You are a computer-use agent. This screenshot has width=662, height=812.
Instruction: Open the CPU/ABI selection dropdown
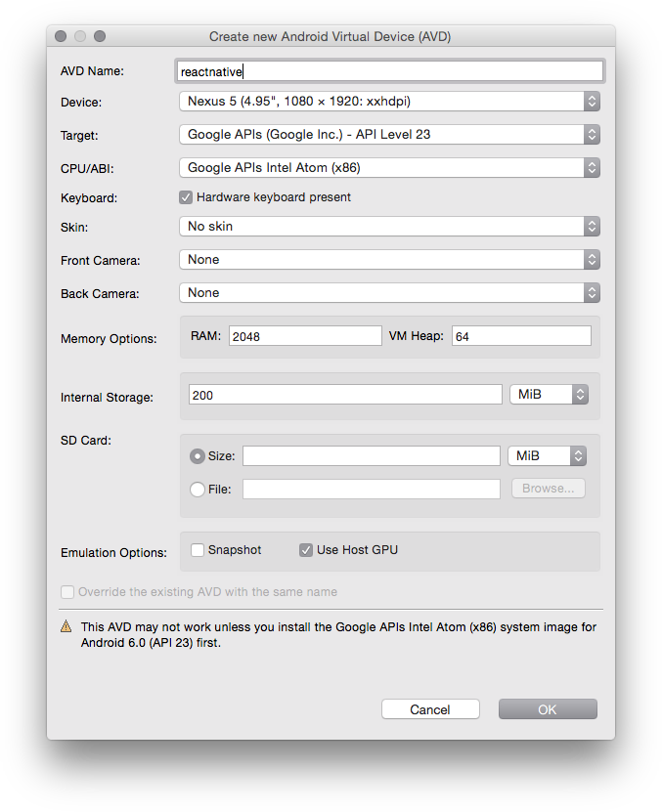389,168
